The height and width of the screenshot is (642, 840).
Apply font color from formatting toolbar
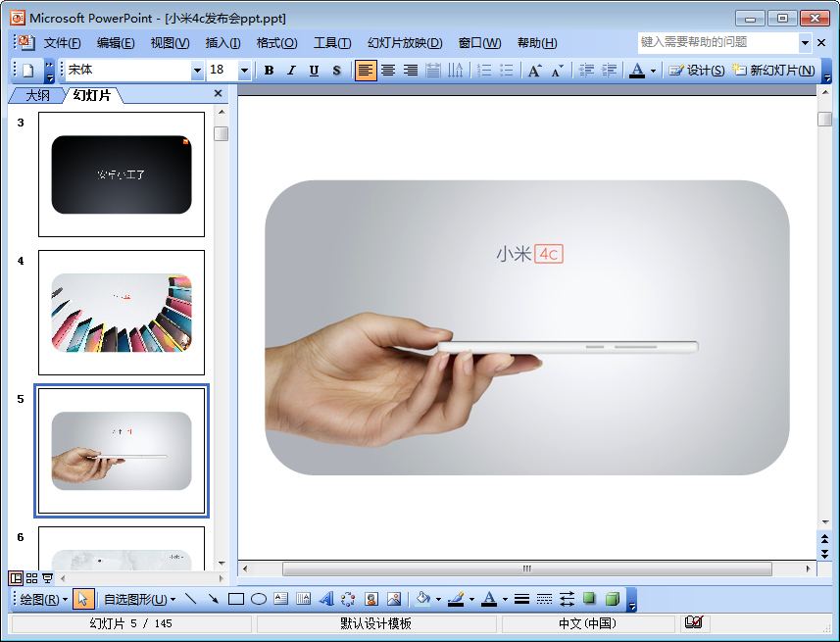[x=637, y=71]
